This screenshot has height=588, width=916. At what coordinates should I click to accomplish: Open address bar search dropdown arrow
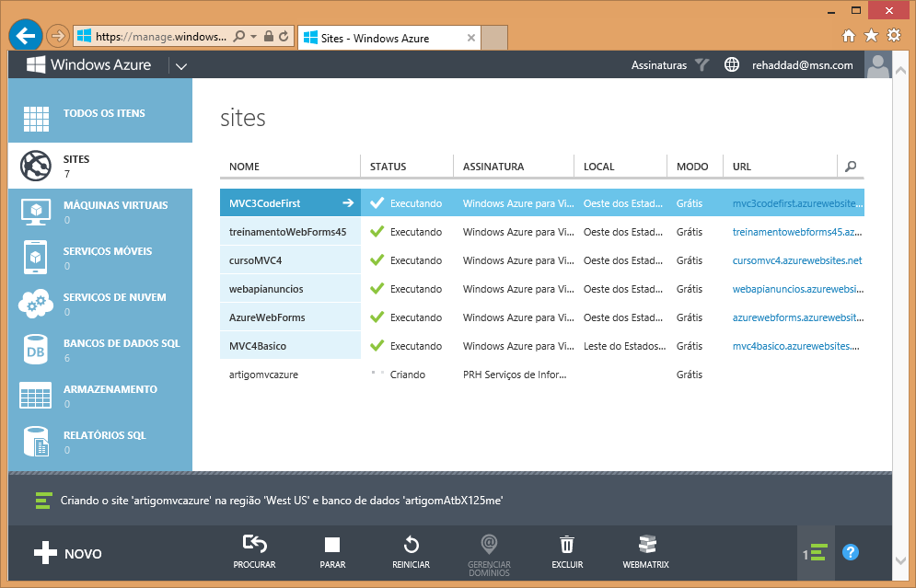coord(253,36)
